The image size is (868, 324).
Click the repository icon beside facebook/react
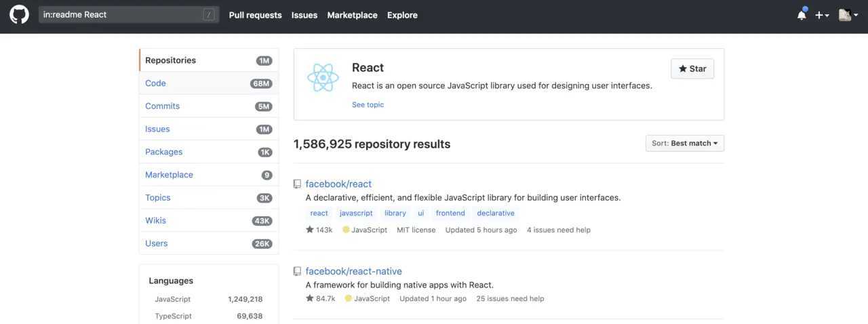[x=297, y=184]
